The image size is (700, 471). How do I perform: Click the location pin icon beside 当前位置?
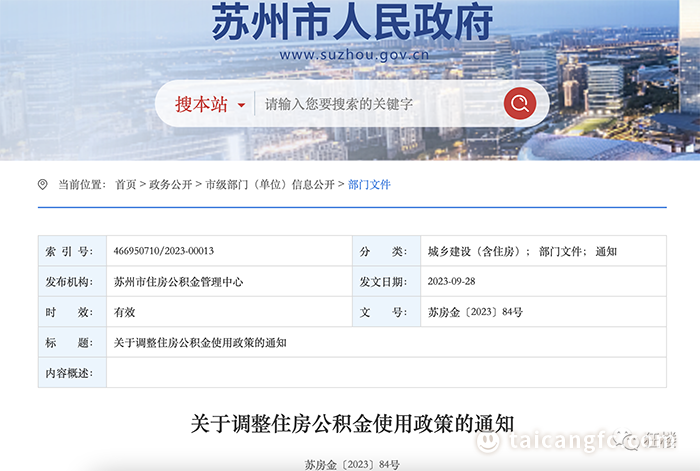[42, 184]
